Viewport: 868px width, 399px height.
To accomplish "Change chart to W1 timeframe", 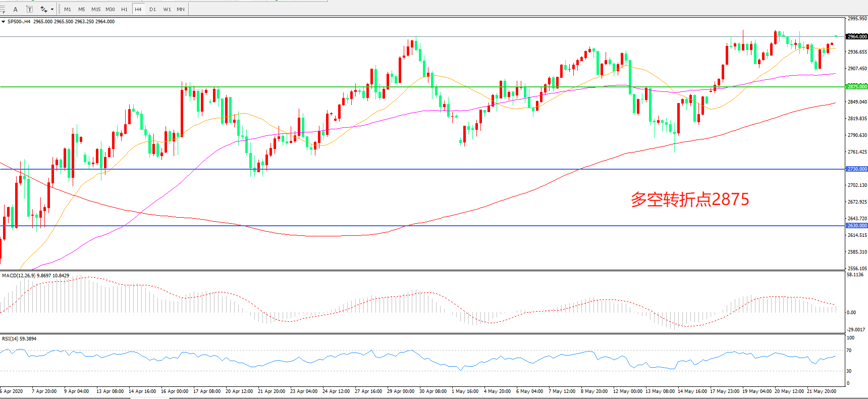I will tap(167, 9).
